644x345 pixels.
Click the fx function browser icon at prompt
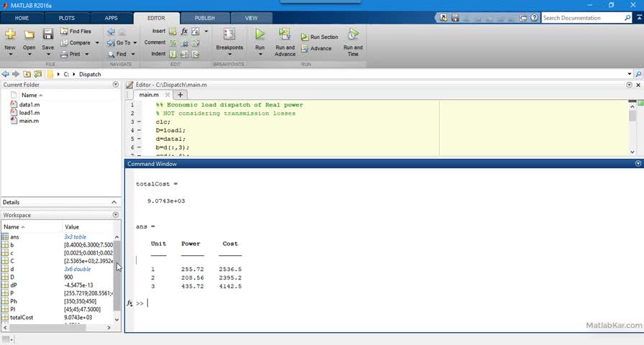click(130, 303)
